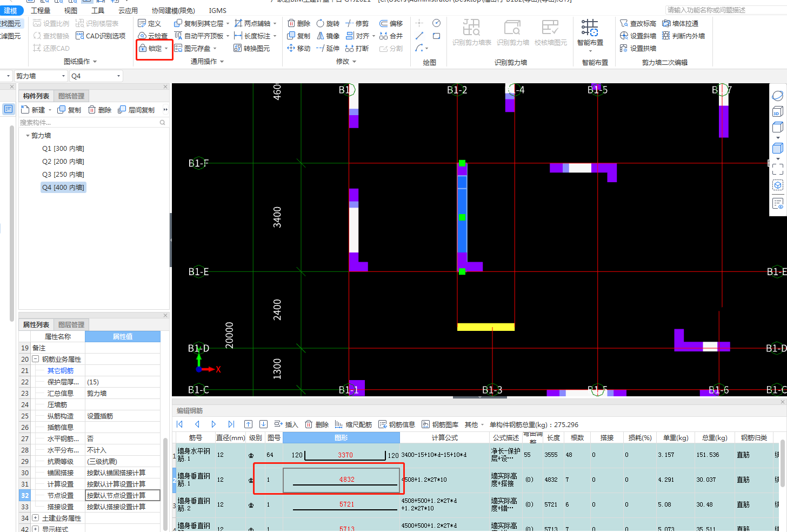Open 钢筋图库 library button

[x=440, y=424]
